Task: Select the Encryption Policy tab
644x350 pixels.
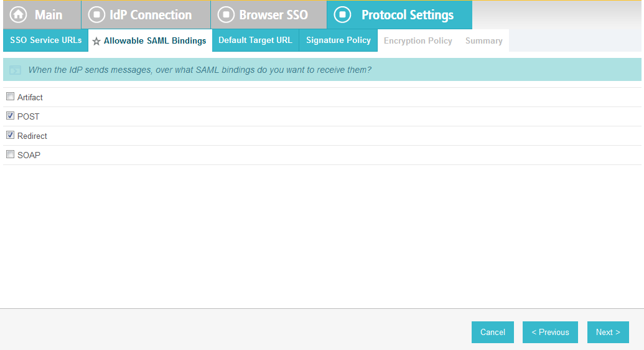Action: [418, 40]
